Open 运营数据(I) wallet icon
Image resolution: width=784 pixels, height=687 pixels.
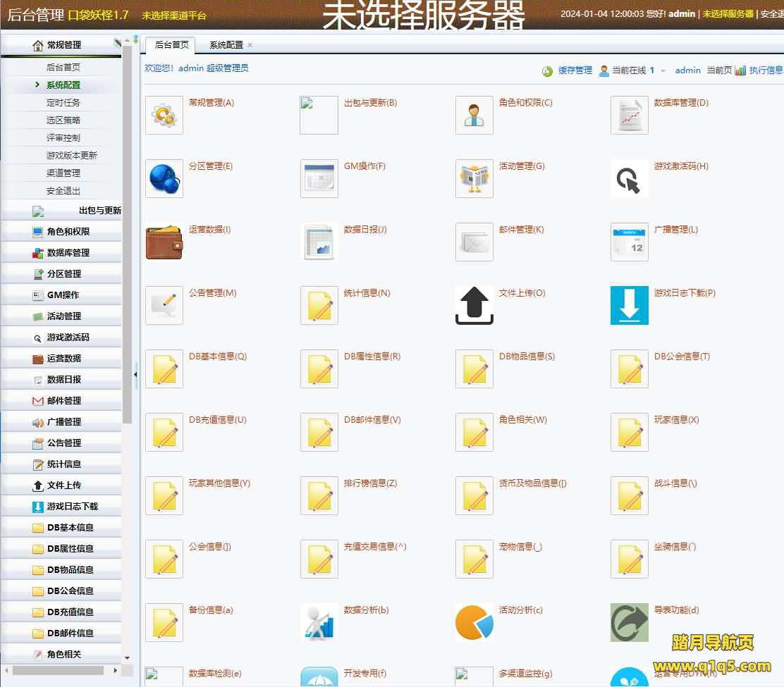click(x=164, y=242)
